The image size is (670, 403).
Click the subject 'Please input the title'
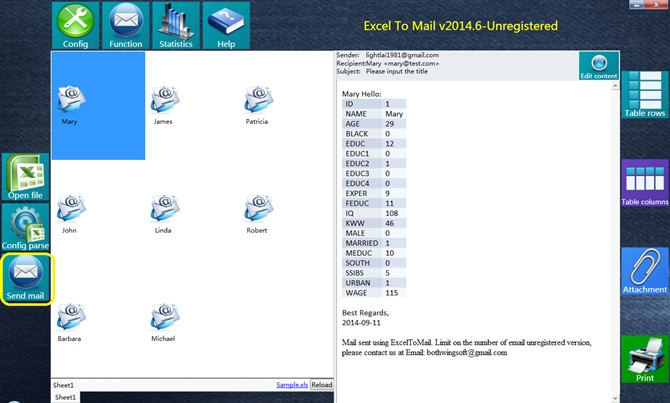tap(397, 71)
